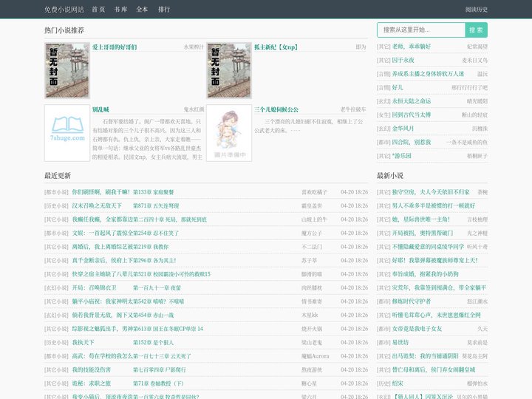The width and height of the screenshot is (532, 399).
Task: Open latest novel 奉旨成婚，抱紧我的小奶狗
Action: point(425,274)
